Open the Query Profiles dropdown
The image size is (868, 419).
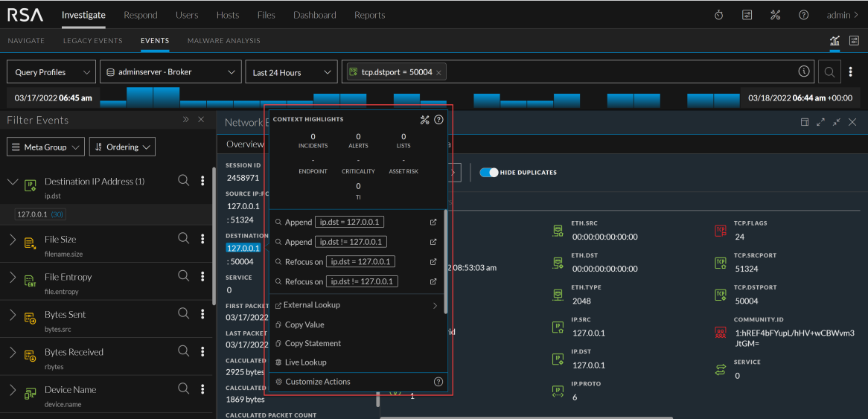pyautogui.click(x=51, y=72)
